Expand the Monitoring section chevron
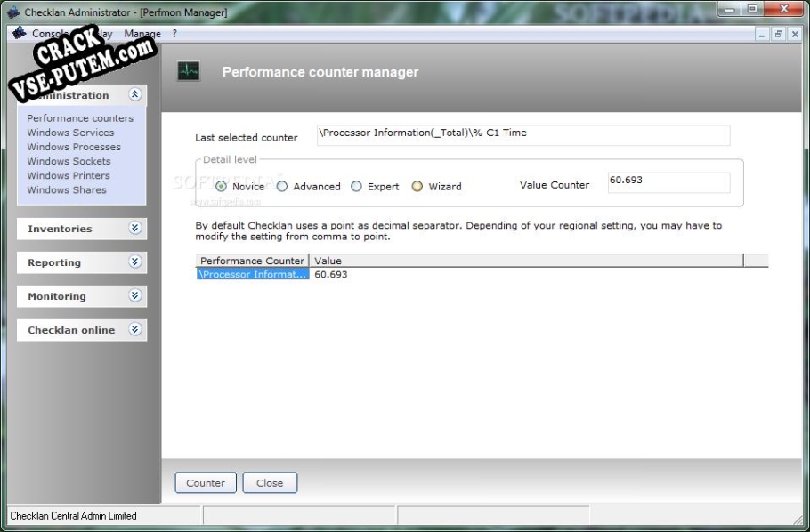This screenshot has width=810, height=532. pos(134,296)
